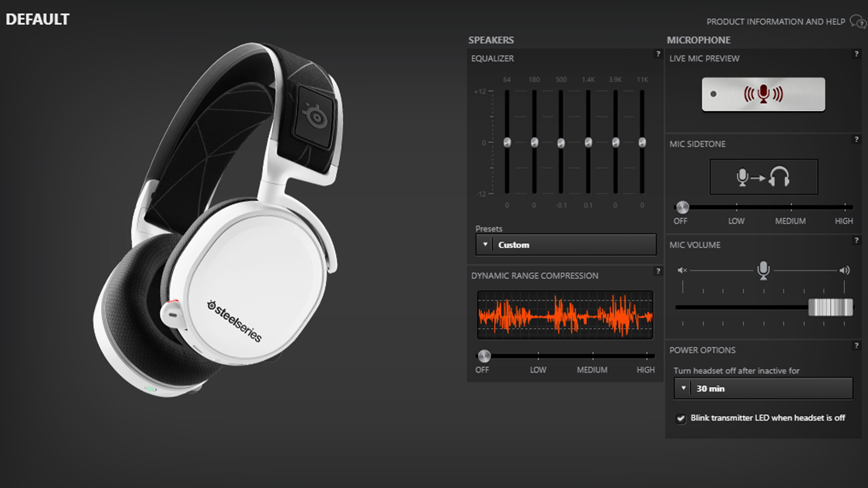Screen dimensions: 868x488
Task: Click the +12 equalizer scale label
Action: click(x=480, y=92)
